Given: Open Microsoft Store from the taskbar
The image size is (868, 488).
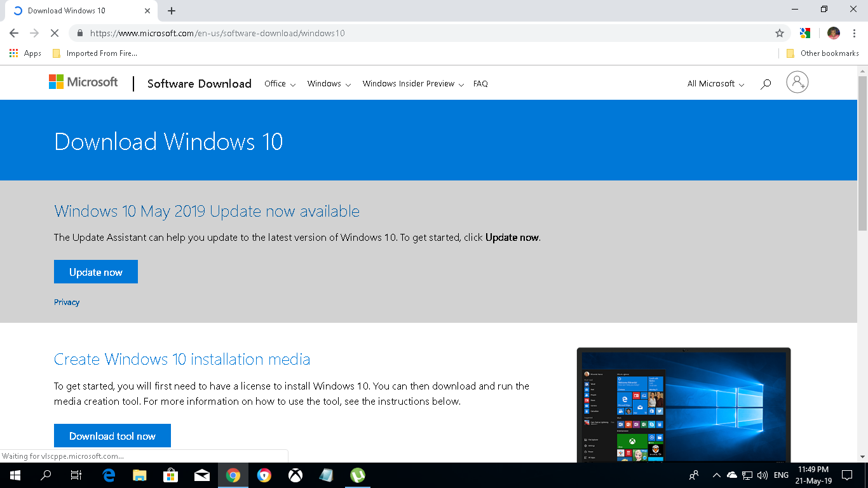Looking at the screenshot, I should pyautogui.click(x=171, y=475).
